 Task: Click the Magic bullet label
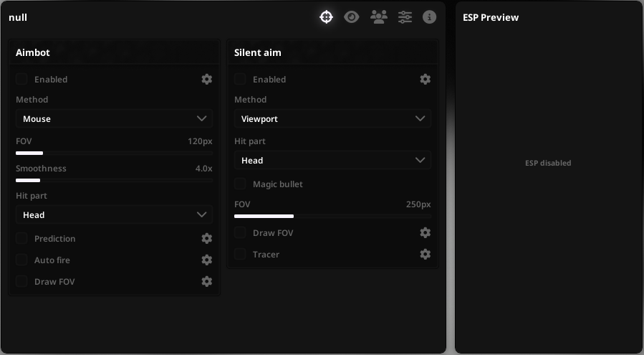pyautogui.click(x=278, y=184)
